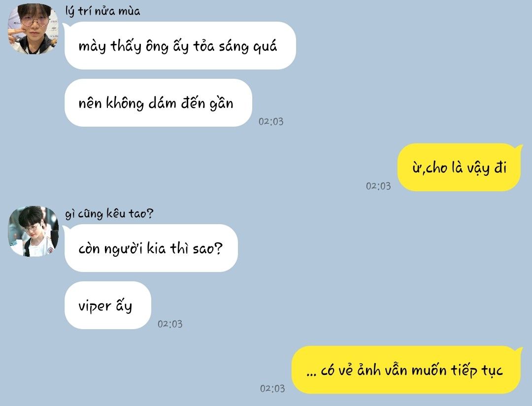Select message 'còn người kia thì sao?'
The width and height of the screenshot is (532, 406).
pos(151,248)
